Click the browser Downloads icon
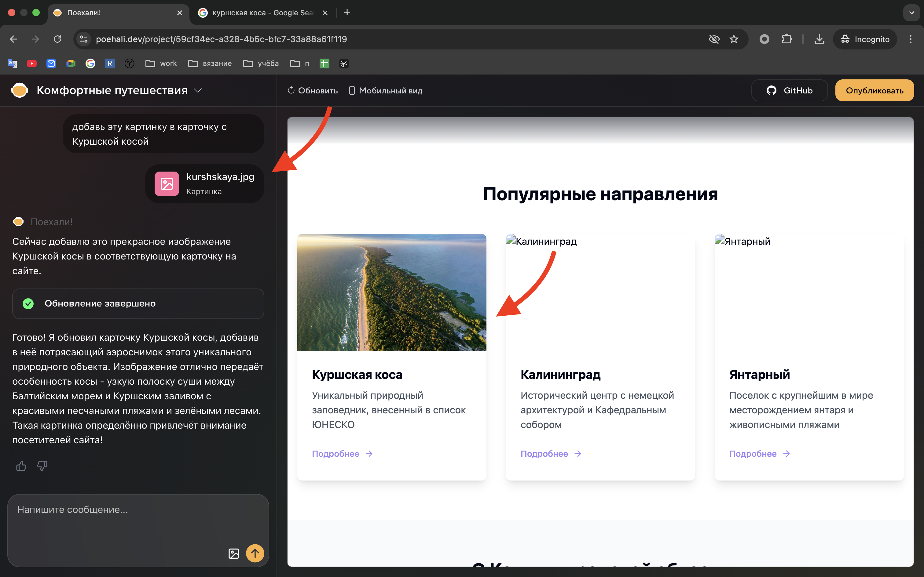The width and height of the screenshot is (924, 577). [x=819, y=39]
